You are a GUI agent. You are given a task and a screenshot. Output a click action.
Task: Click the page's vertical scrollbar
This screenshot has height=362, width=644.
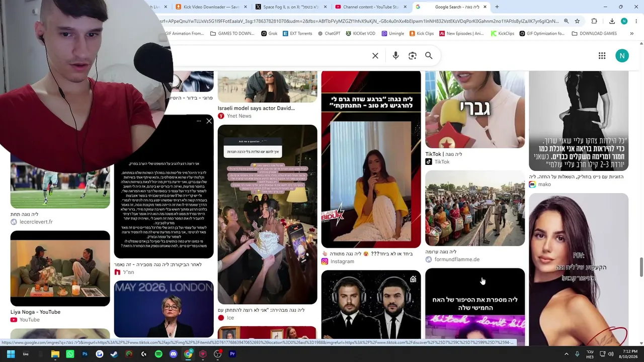click(x=641, y=266)
